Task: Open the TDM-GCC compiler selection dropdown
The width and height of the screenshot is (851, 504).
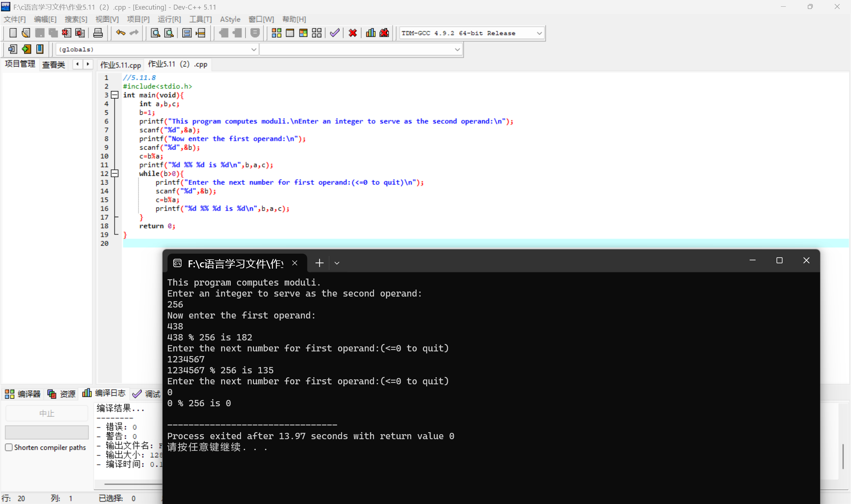Action: [x=539, y=33]
